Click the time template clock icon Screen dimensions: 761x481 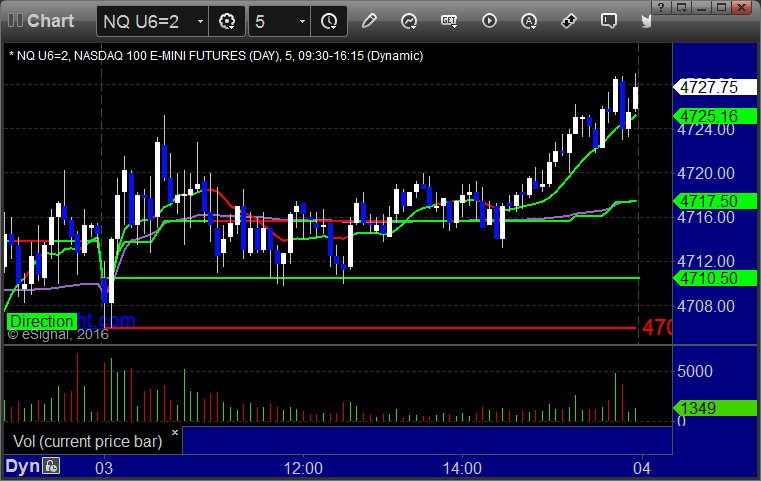tap(329, 21)
